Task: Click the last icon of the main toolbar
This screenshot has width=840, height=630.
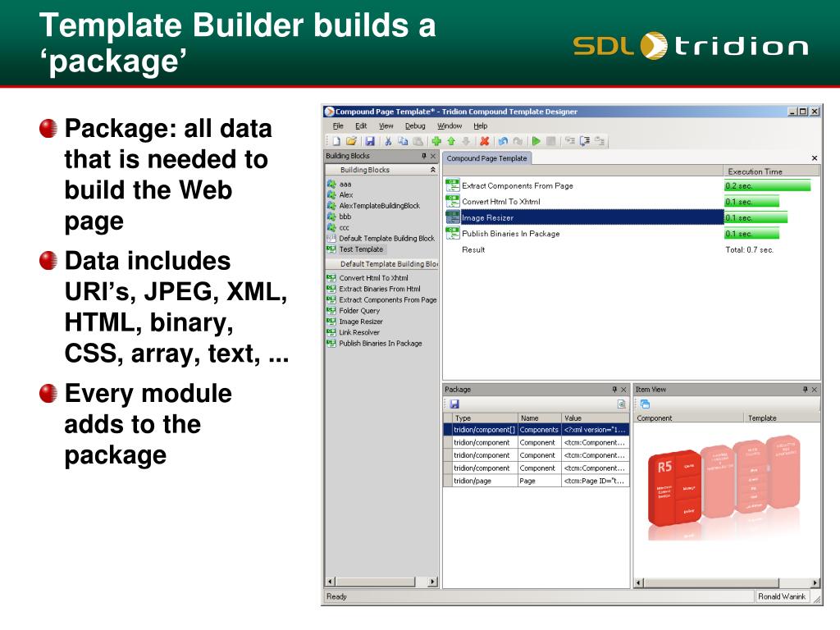Action: tap(600, 141)
